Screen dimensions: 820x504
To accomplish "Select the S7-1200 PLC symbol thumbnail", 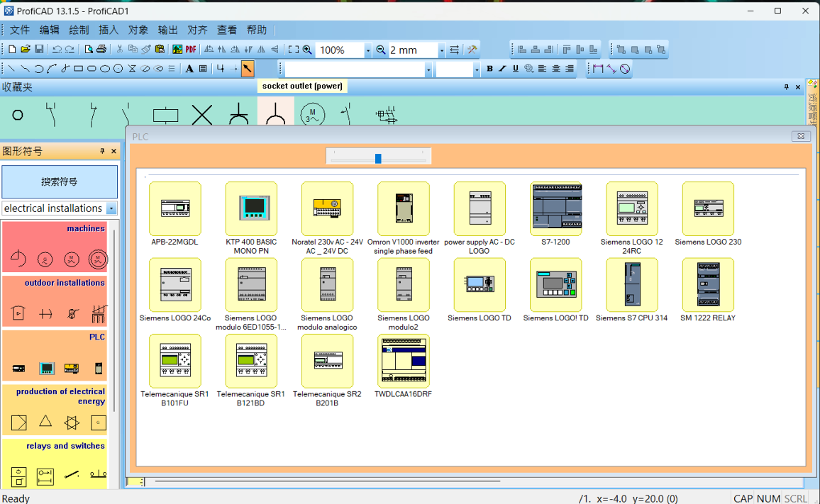I will [556, 208].
